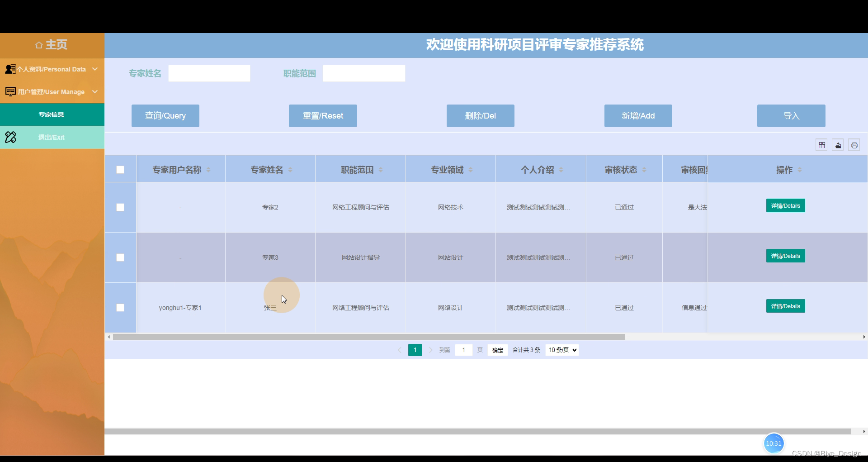Screen dimensions: 868x462
Task: Check the checkbox for expert 专家2 row
Action: click(x=120, y=207)
